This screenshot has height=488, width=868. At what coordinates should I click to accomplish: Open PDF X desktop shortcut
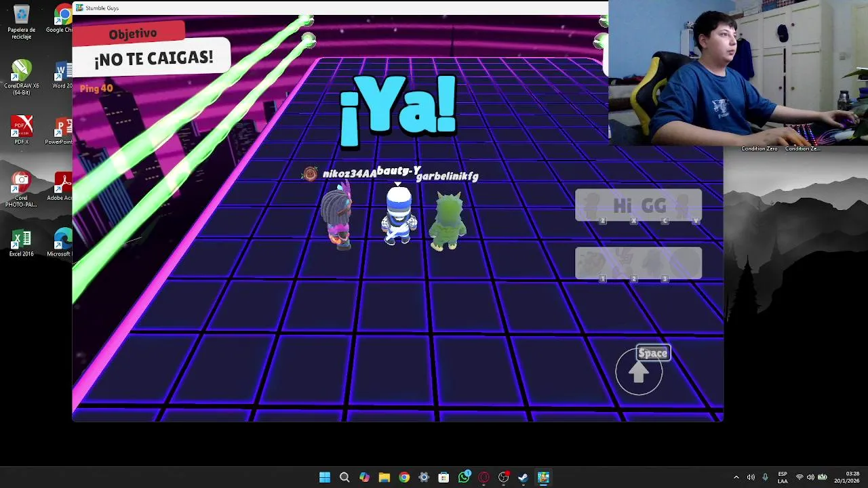coord(22,130)
